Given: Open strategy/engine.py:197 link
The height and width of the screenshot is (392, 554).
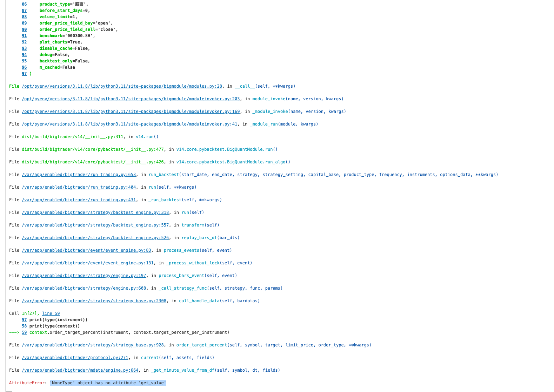Looking at the screenshot, I should pos(84,276).
